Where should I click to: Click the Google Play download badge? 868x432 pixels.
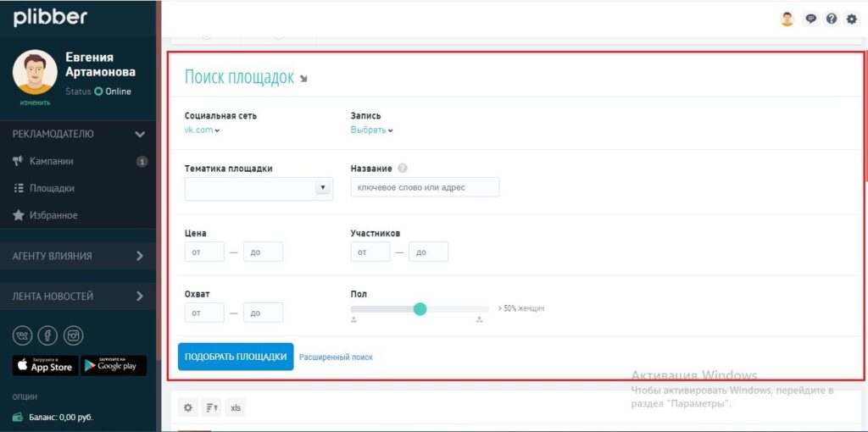(114, 366)
